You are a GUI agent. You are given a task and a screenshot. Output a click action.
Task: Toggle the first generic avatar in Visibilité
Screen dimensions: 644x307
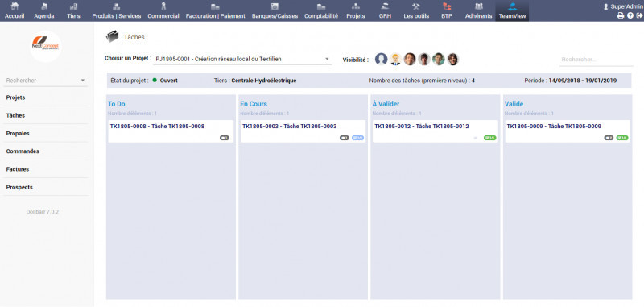[381, 59]
